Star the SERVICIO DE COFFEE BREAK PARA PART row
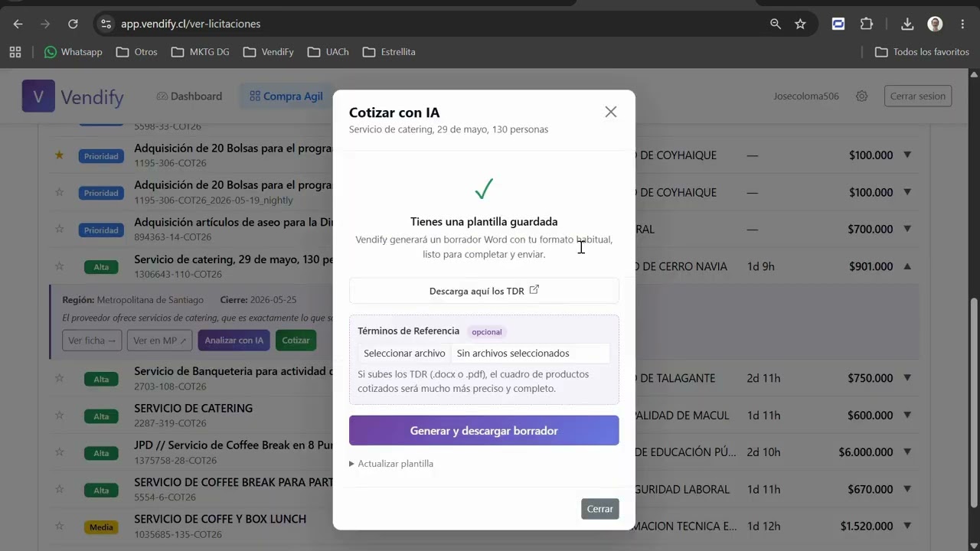Image resolution: width=980 pixels, height=551 pixels. 59,490
